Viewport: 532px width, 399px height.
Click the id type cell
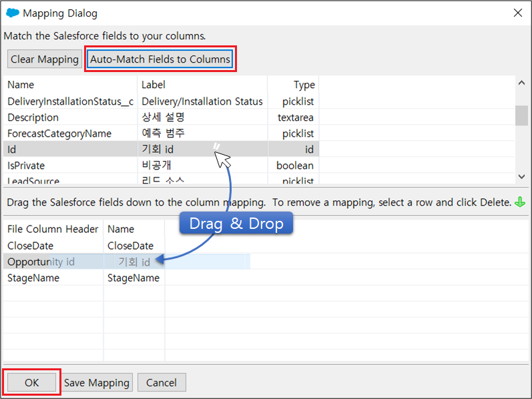click(294, 149)
